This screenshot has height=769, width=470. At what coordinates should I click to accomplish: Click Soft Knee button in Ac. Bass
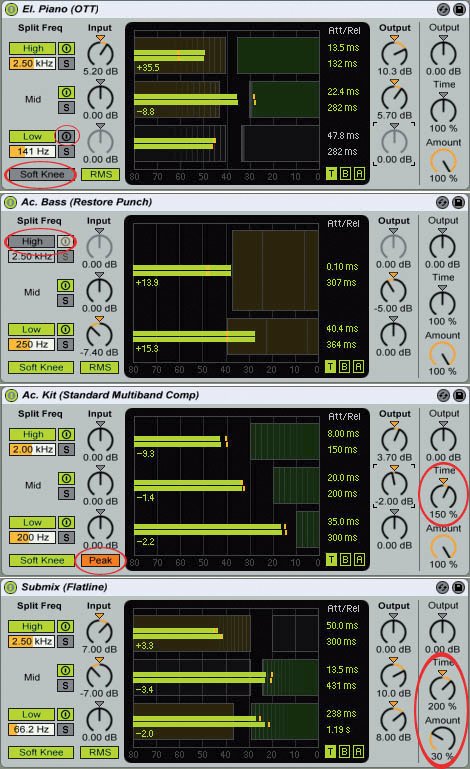click(41, 367)
